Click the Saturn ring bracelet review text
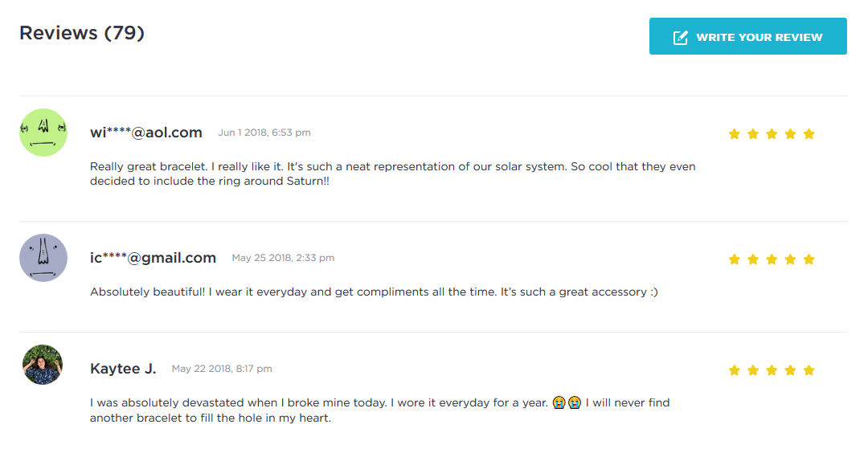This screenshot has height=449, width=868. (x=392, y=174)
